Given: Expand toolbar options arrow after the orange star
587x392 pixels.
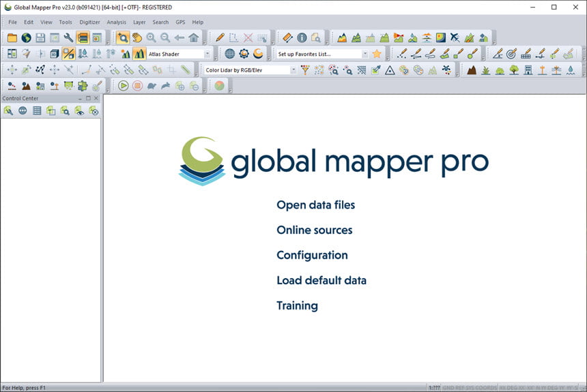Looking at the screenshot, I should coord(386,58).
